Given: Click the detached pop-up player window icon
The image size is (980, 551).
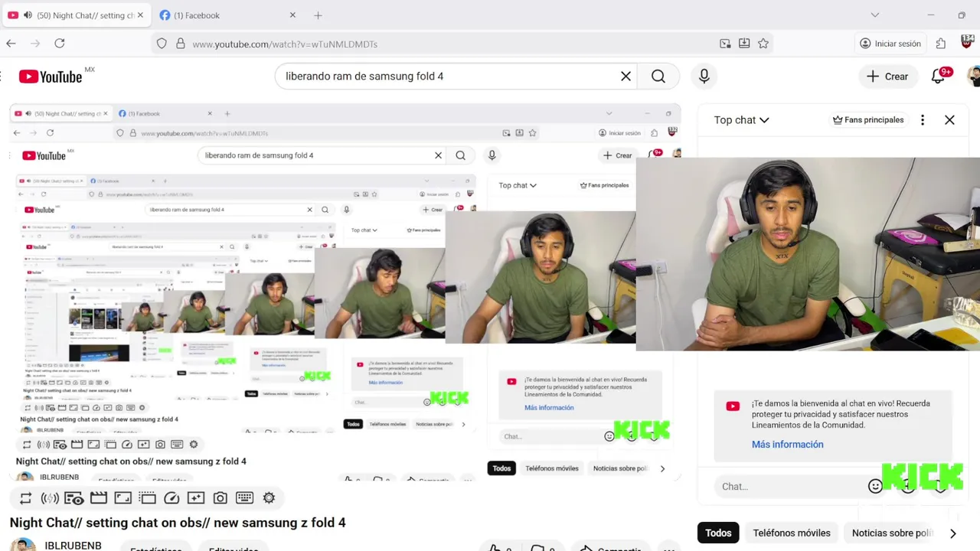Looking at the screenshot, I should coord(147,498).
